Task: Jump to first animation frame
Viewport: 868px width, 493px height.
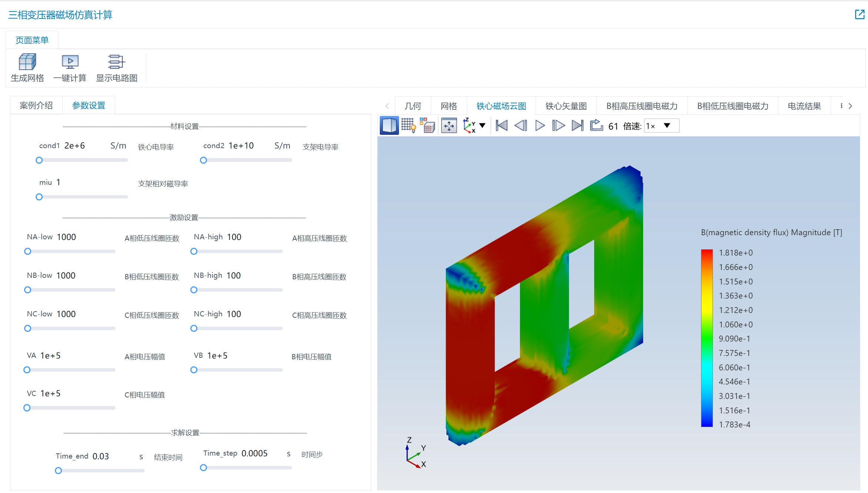Action: (x=502, y=126)
